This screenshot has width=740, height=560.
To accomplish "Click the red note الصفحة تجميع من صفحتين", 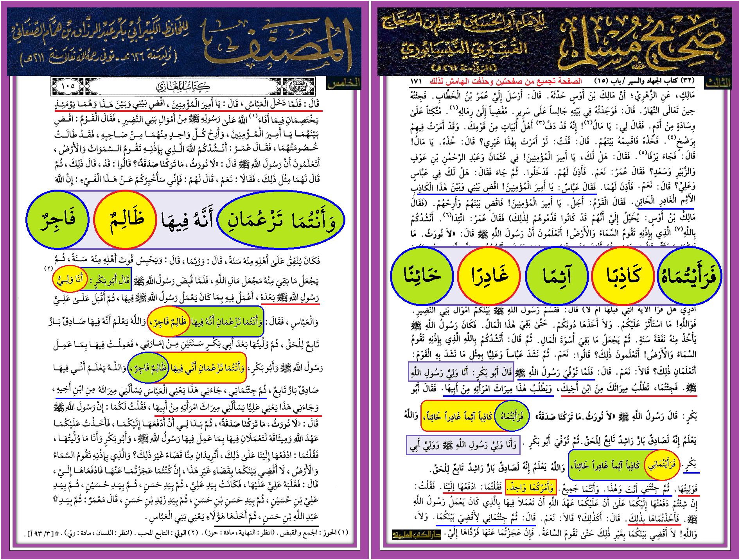I will pos(506,81).
